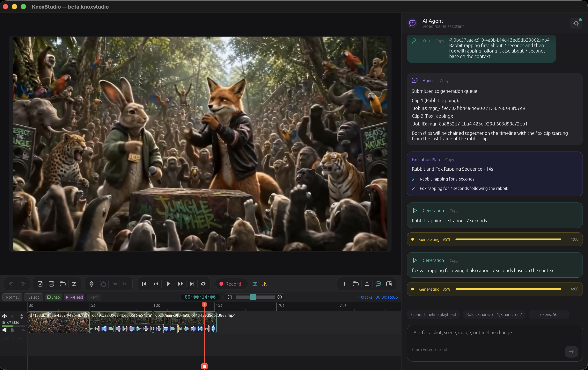This screenshot has width=588, height=370.
Task: Switch to Select mode tab
Action: (x=33, y=297)
